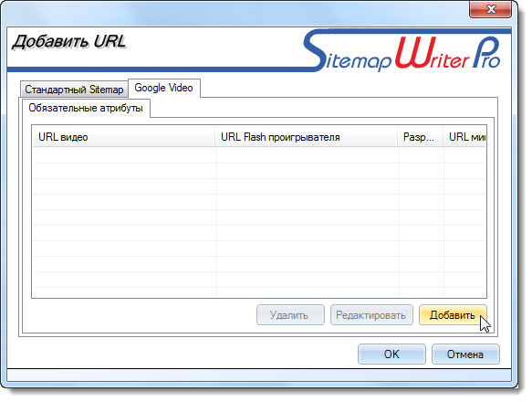The width and height of the screenshot is (532, 402).
Task: Click the Добавить URL heading text
Action: point(69,42)
